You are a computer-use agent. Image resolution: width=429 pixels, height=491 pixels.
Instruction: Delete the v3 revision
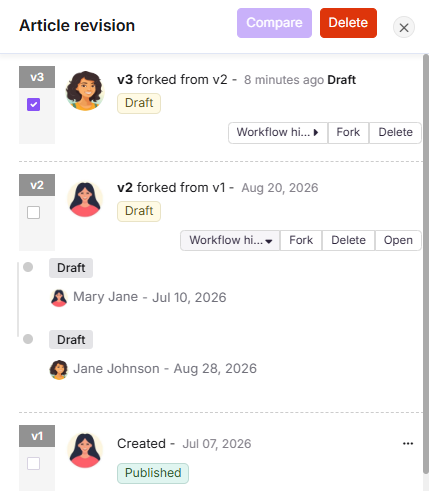click(x=395, y=132)
